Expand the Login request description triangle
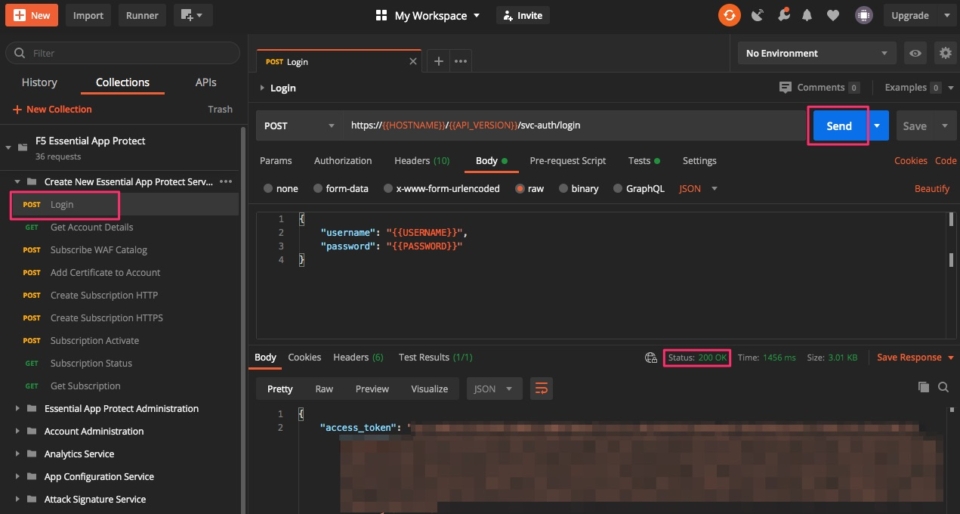The image size is (960, 514). pos(262,88)
